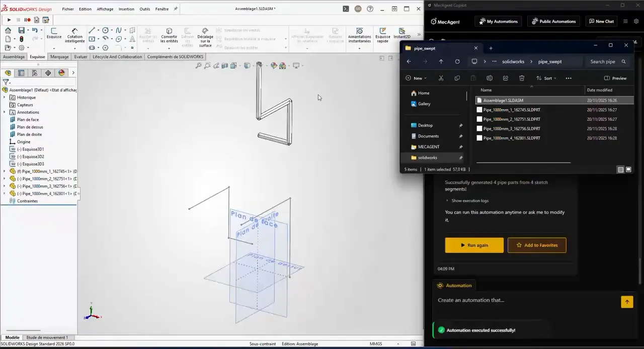Screen dimensions: 644x349
Task: Create a new document in SolidWorks
Action: point(8,39)
